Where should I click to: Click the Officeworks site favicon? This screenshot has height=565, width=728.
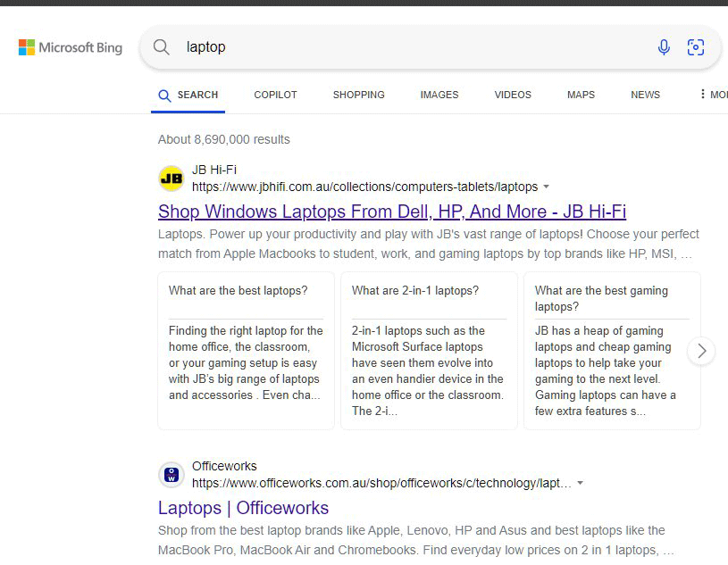coord(172,475)
